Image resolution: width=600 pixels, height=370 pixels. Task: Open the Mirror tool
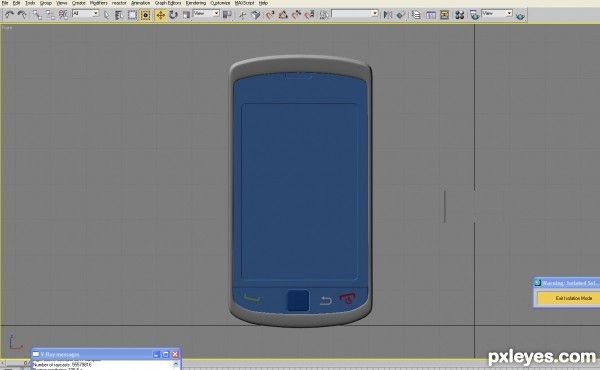point(388,15)
